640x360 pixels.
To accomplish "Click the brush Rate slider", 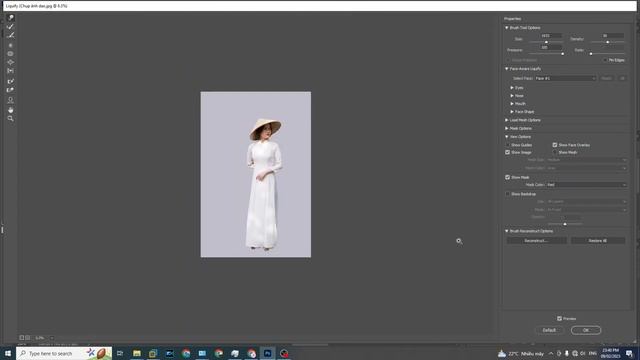I will coord(607,53).
